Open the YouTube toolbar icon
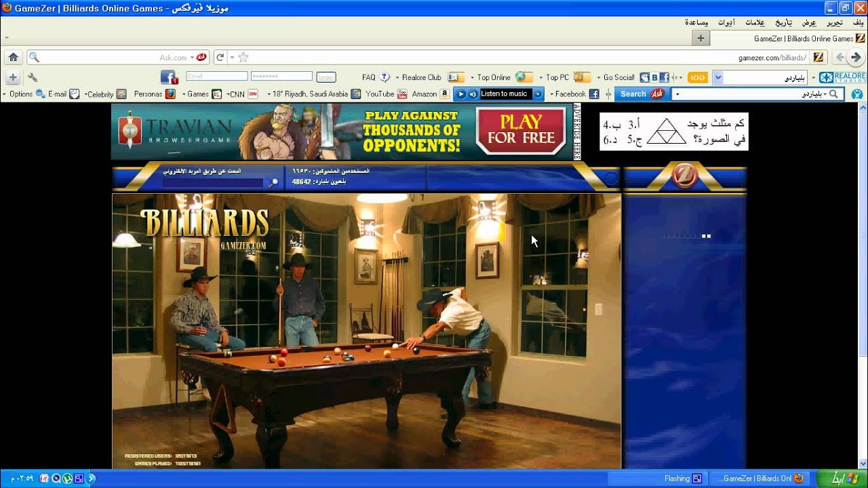This screenshot has width=868, height=488. [402, 94]
